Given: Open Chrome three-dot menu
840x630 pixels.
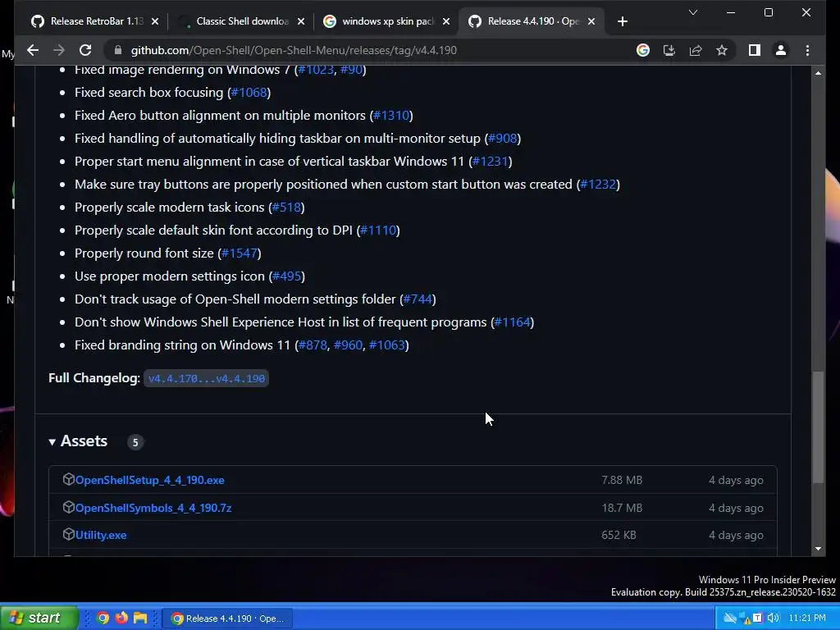Looking at the screenshot, I should [x=807, y=50].
